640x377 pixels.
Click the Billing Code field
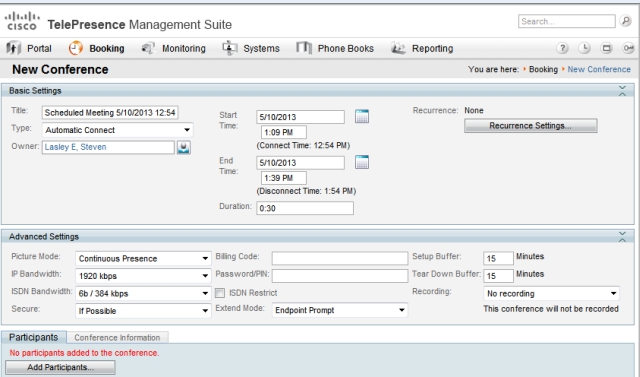(340, 258)
